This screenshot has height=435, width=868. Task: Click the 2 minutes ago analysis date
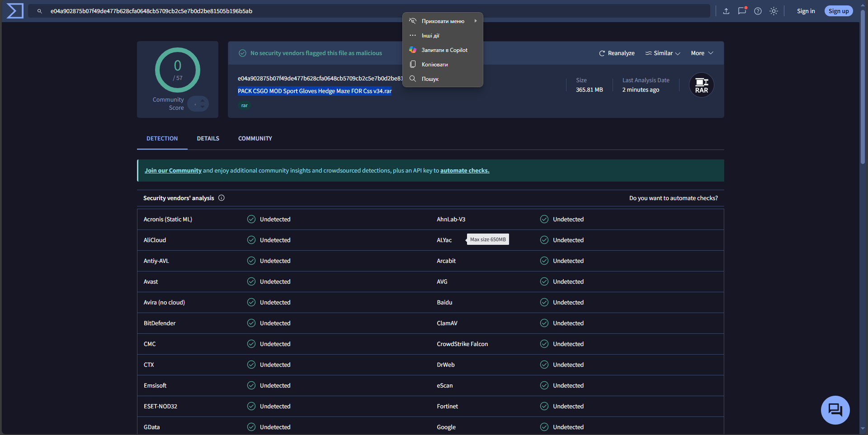tap(641, 90)
